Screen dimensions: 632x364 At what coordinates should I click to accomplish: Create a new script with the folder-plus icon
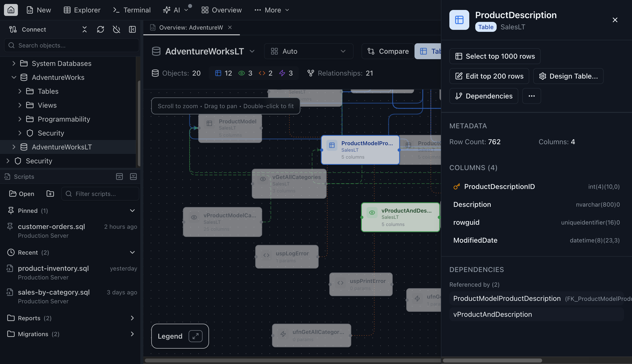click(x=50, y=193)
